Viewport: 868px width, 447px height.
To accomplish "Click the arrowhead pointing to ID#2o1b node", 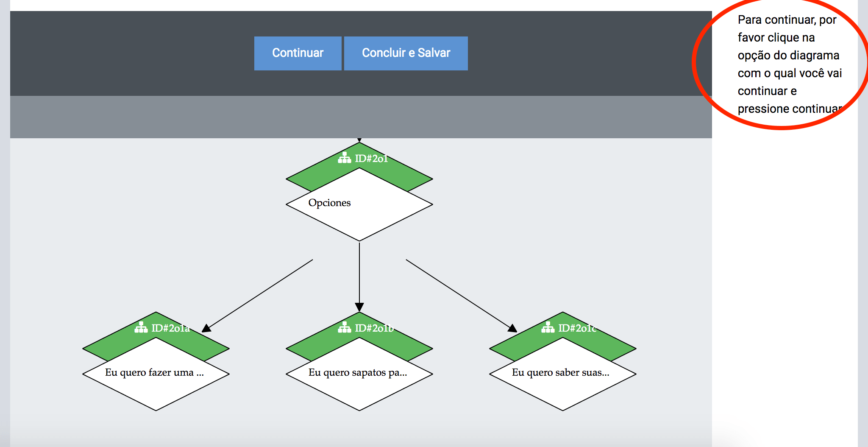I will (x=359, y=307).
